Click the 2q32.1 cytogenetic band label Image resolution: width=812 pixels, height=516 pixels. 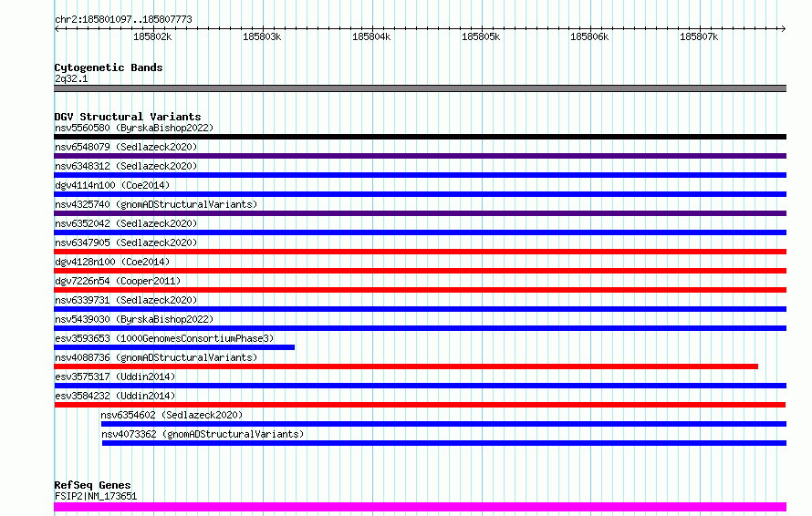click(x=71, y=78)
